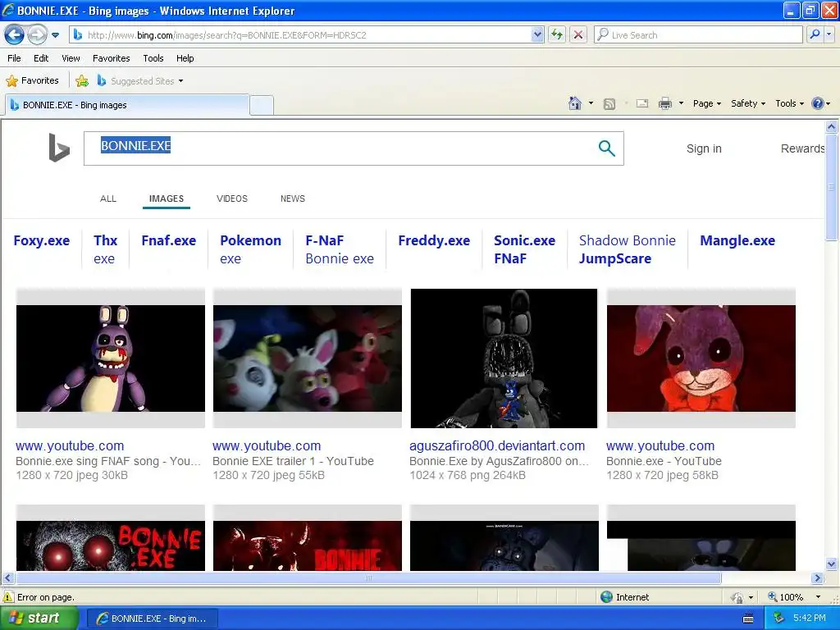840x630 pixels.
Task: Open the Help menu
Action: (x=185, y=58)
